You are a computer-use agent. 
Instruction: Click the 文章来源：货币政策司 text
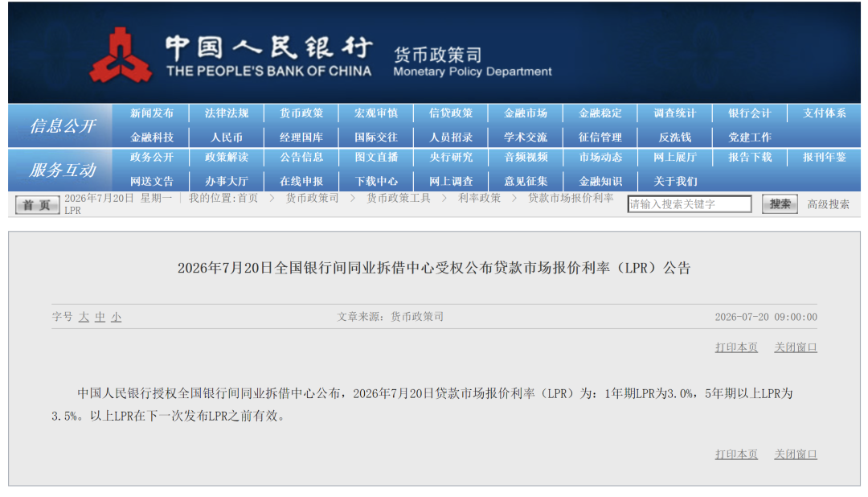tap(391, 317)
